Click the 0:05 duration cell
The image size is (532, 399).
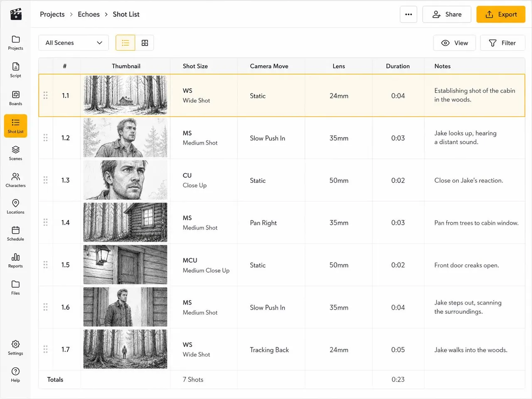click(398, 350)
